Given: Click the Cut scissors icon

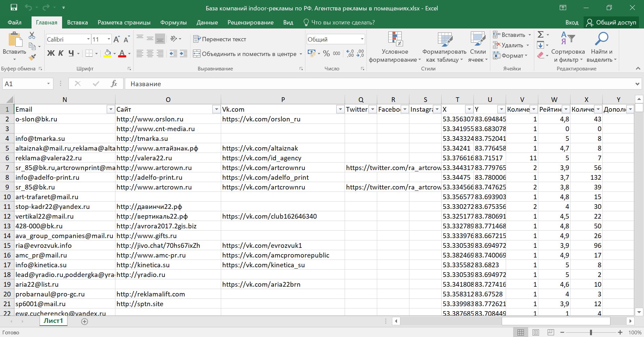Looking at the screenshot, I should pos(32,35).
